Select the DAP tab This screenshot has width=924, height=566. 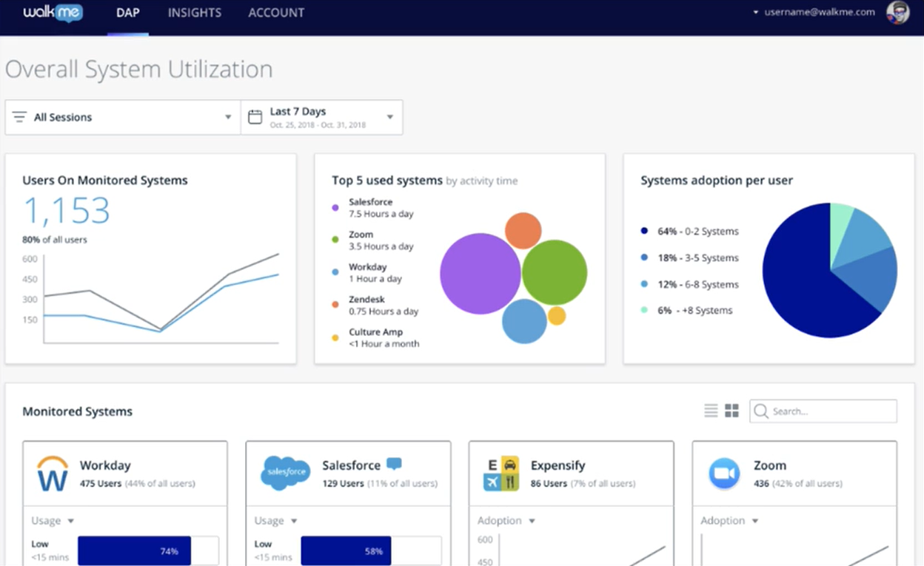pyautogui.click(x=128, y=13)
